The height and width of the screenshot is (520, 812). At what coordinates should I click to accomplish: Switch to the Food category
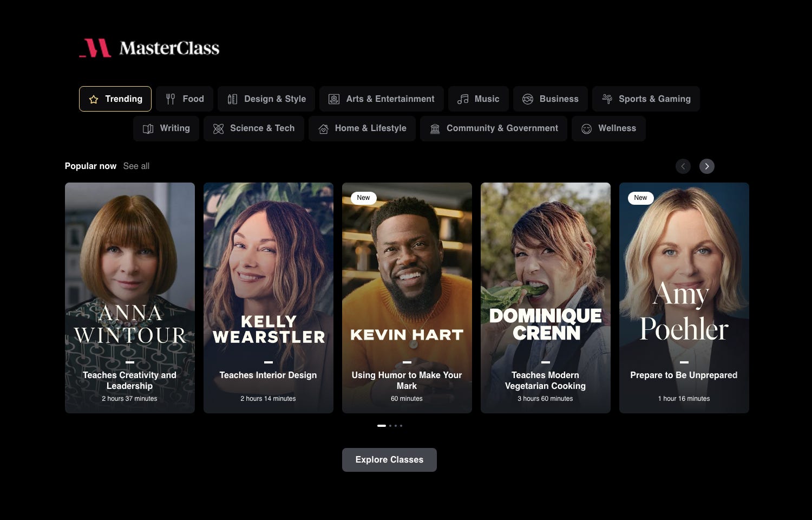(x=185, y=99)
